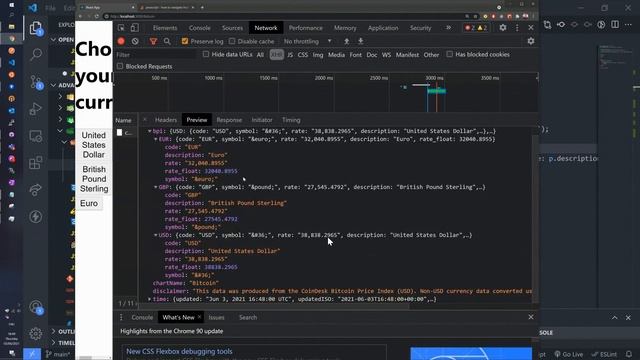The width and height of the screenshot is (640, 360).
Task: Switch to Sources tab
Action: [232, 28]
